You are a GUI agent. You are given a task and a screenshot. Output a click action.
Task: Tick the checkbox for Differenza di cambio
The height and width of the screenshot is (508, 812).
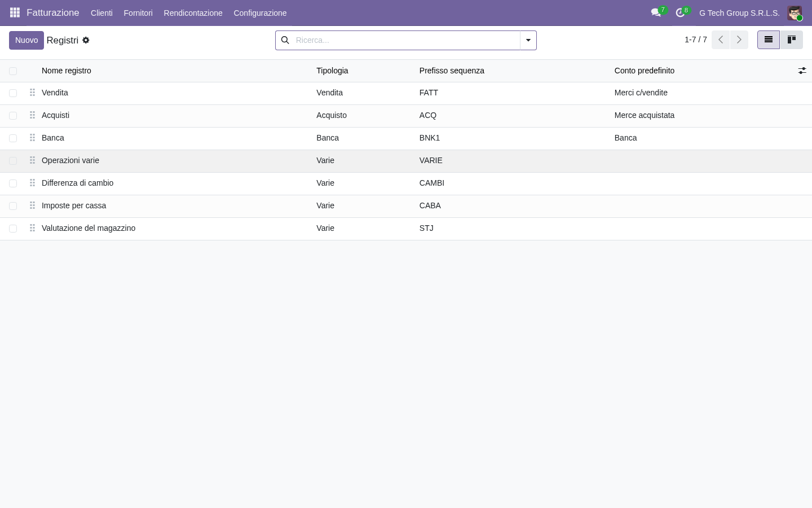point(13,183)
